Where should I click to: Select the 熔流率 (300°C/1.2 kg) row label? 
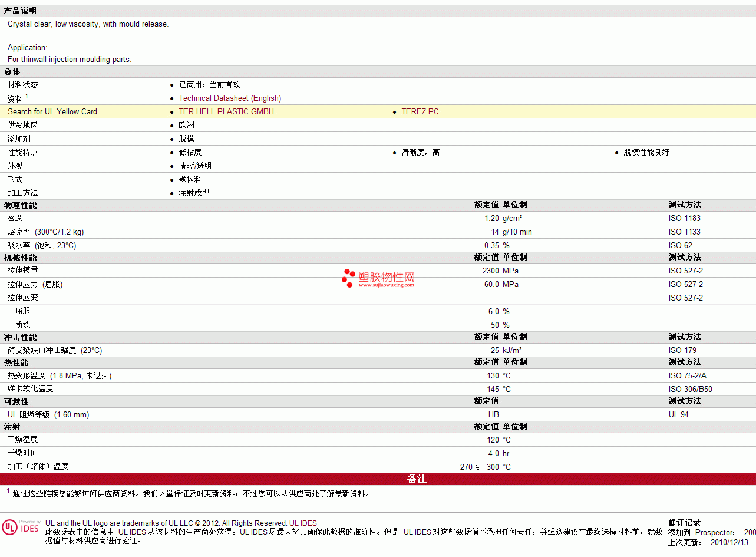pyautogui.click(x=45, y=232)
